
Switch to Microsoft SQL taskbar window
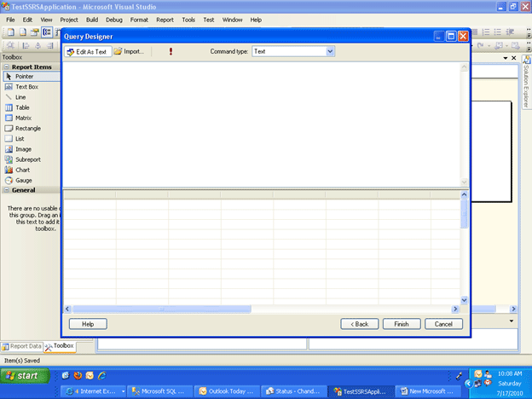point(160,391)
